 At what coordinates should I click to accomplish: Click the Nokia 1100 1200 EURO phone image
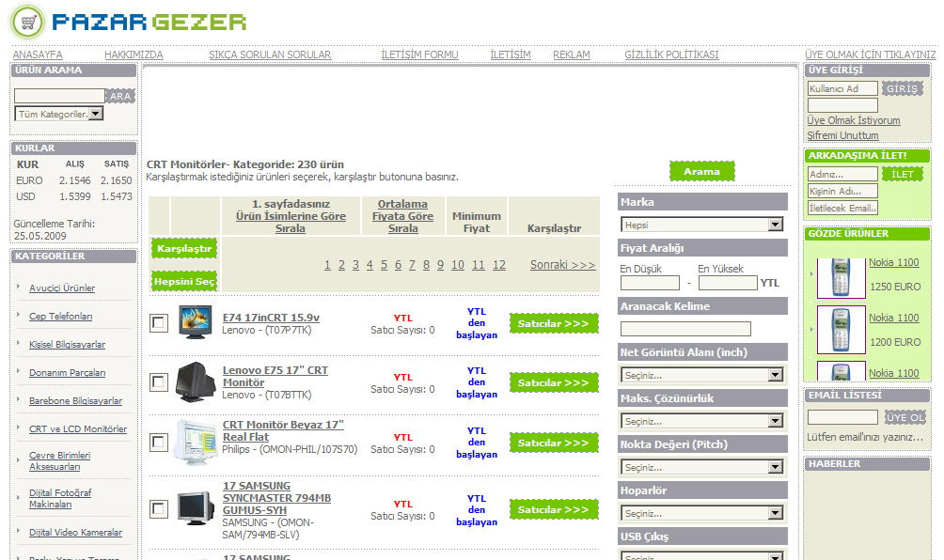842,329
